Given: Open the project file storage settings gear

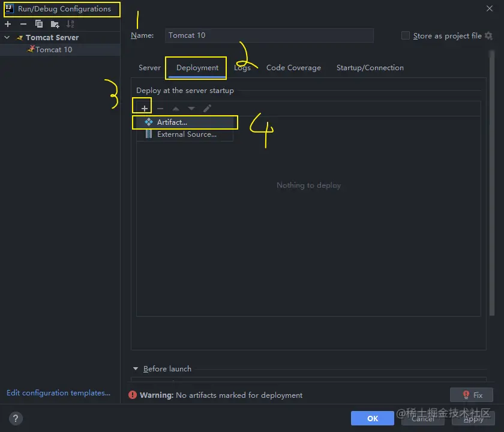Looking at the screenshot, I should [x=488, y=35].
